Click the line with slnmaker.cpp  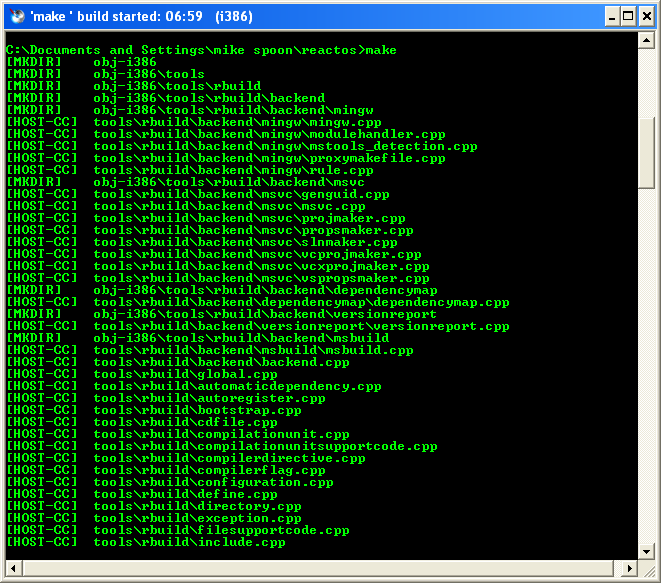pyautogui.click(x=202, y=242)
